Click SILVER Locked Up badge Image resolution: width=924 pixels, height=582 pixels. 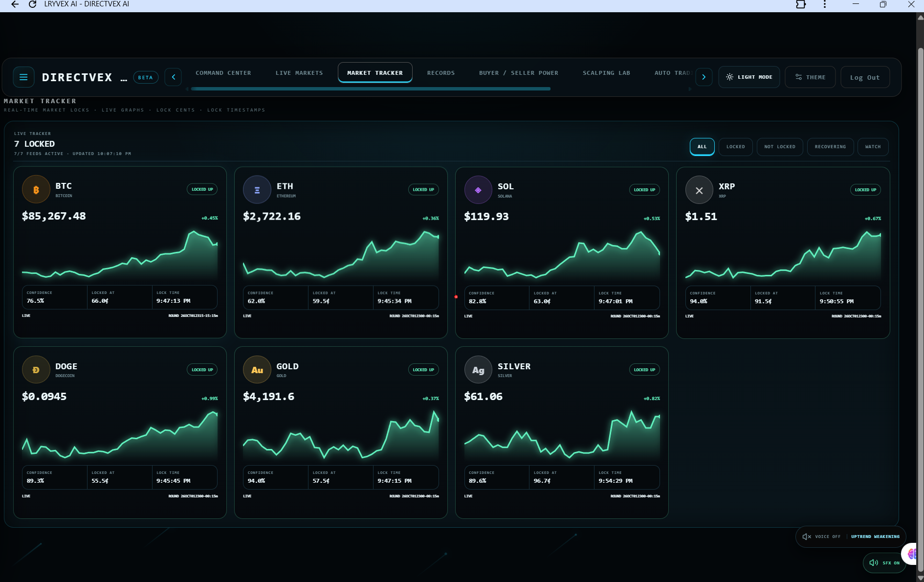[644, 370]
